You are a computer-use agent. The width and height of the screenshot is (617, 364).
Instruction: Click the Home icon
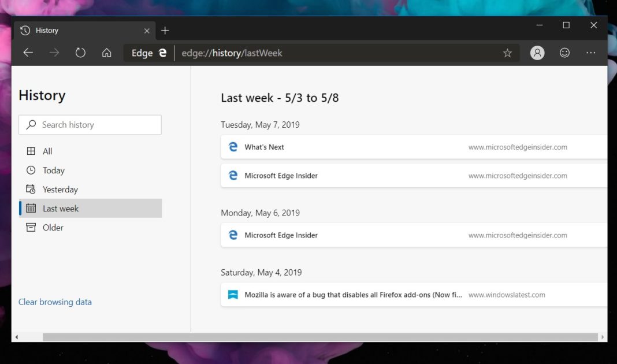click(106, 52)
